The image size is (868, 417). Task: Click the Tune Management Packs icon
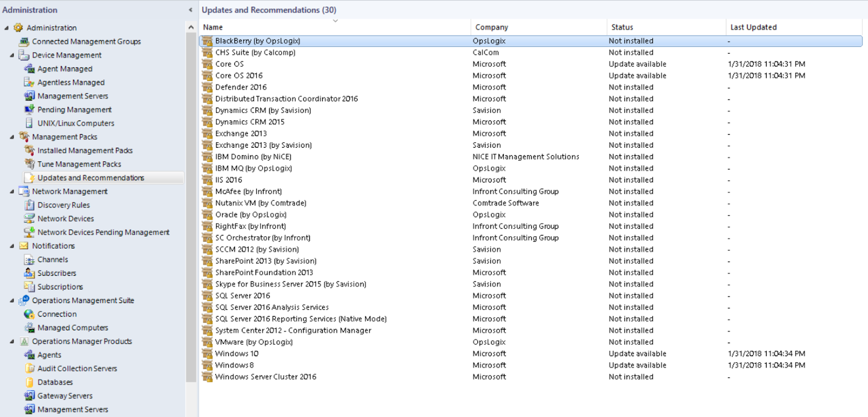29,163
